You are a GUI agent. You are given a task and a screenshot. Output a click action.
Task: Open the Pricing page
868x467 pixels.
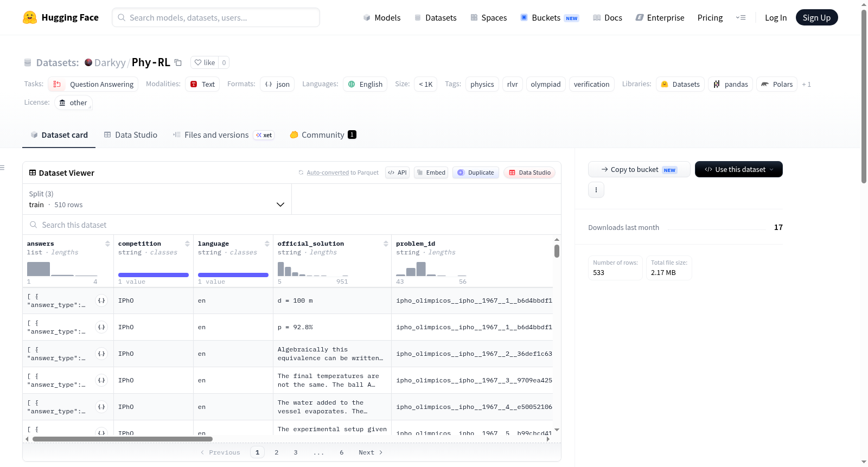click(710, 17)
